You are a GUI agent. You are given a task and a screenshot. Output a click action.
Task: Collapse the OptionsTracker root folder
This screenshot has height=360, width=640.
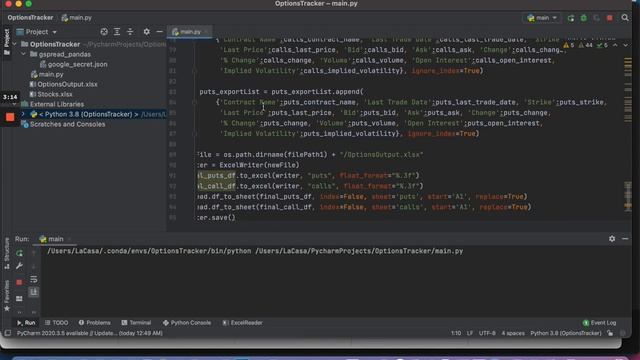point(15,44)
